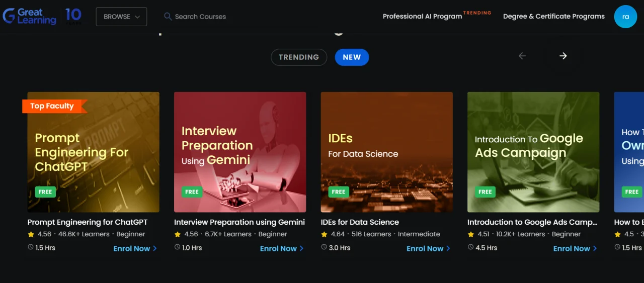Click the FREE badge on Prompt Engineering card
Viewport: 644px width, 283px height.
[x=45, y=192]
